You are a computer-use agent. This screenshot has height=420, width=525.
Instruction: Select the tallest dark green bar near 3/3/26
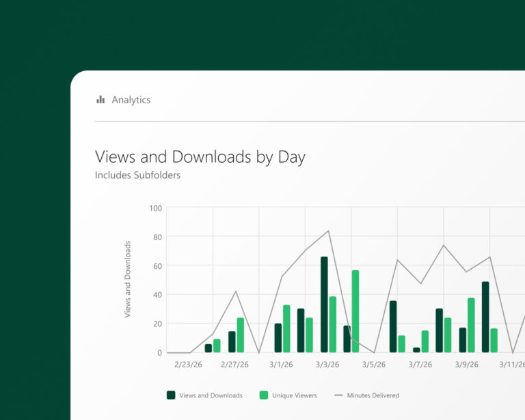point(324,304)
